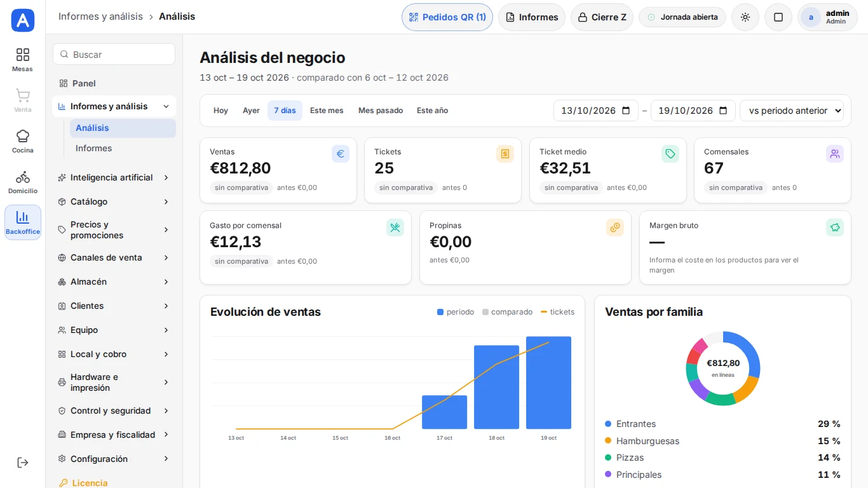This screenshot has width=868, height=488.
Task: Click the people icon on Comensales card
Action: [x=835, y=154]
